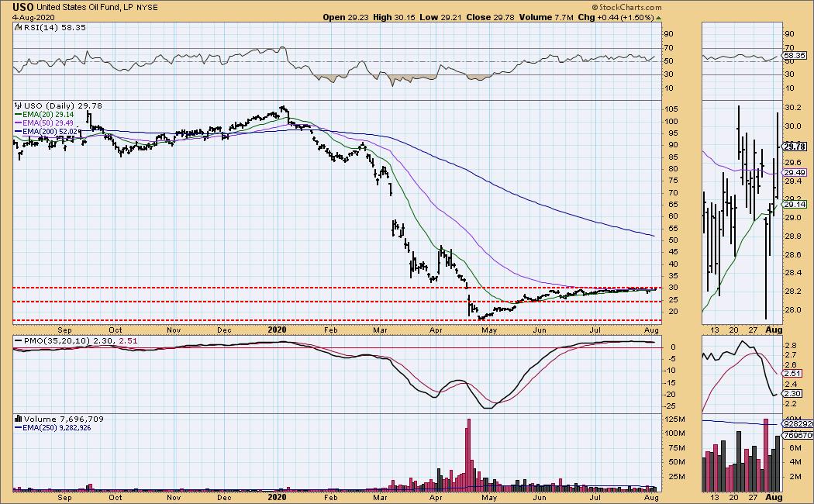Click the 75M volume axis label

click(677, 448)
